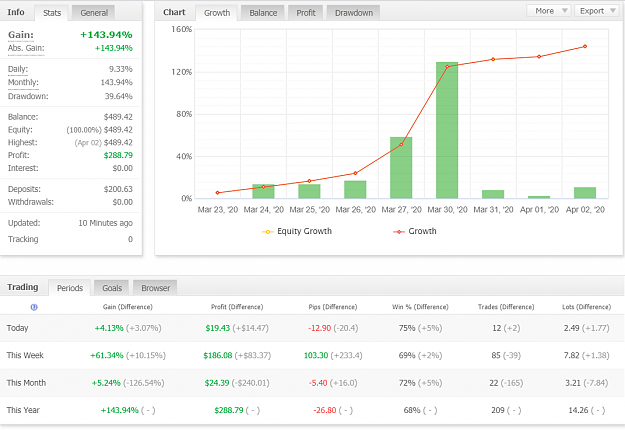Click the Mar 23, '20 growth data point

(x=218, y=192)
